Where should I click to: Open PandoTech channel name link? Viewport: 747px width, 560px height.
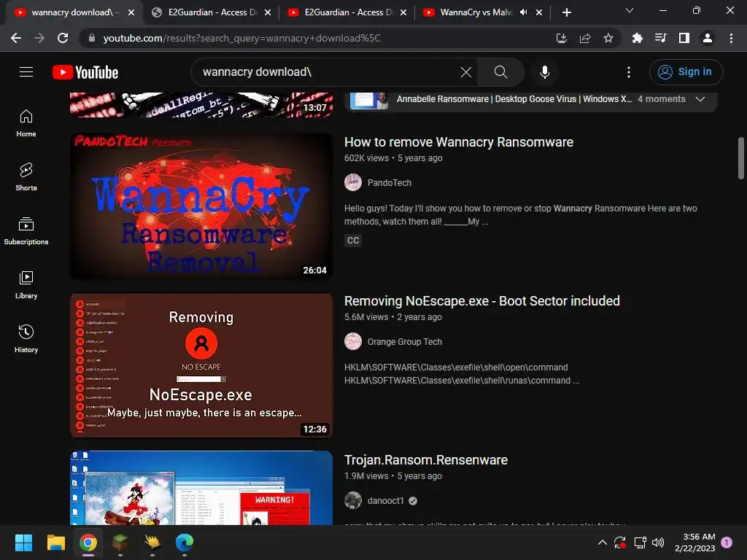pos(390,183)
